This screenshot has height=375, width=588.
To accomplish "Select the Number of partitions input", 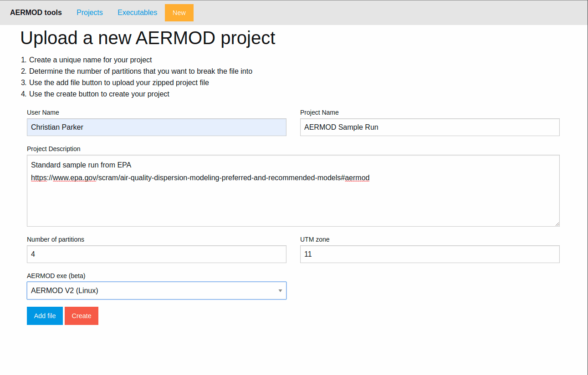I will pos(156,254).
